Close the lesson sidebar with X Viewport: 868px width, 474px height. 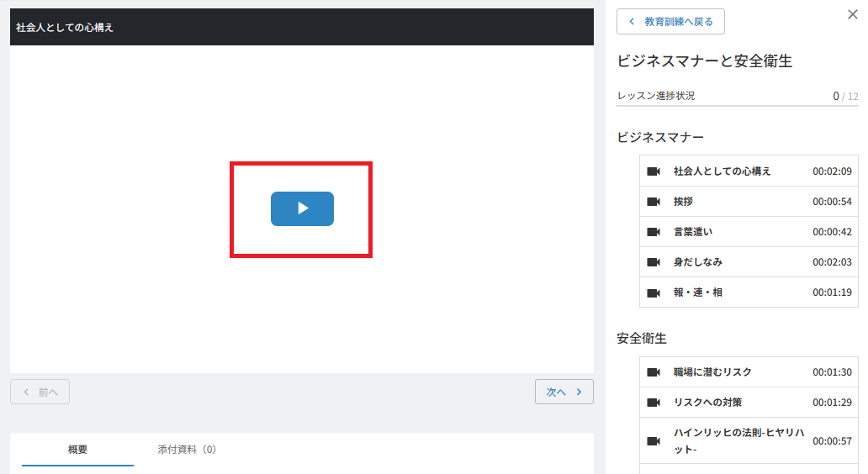[853, 14]
